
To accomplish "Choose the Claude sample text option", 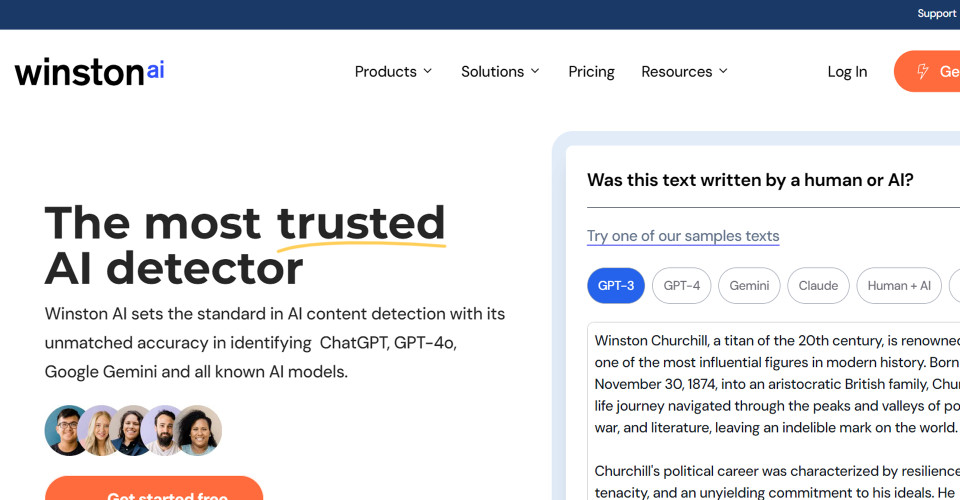I will click(x=818, y=286).
